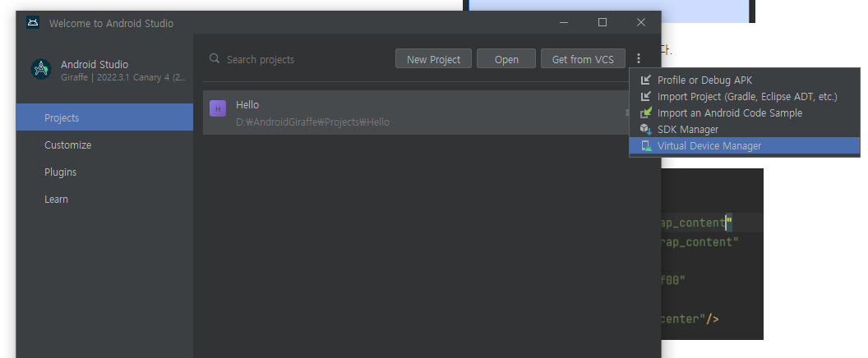This screenshot has width=868, height=358.
Task: Click the center"/> line in background code editor
Action: 690,319
